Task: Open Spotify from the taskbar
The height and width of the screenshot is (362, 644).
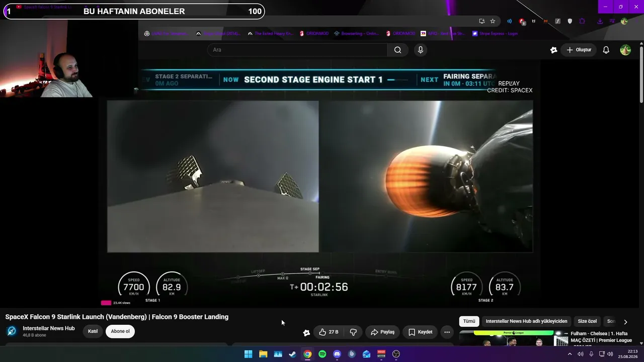Action: click(x=322, y=354)
